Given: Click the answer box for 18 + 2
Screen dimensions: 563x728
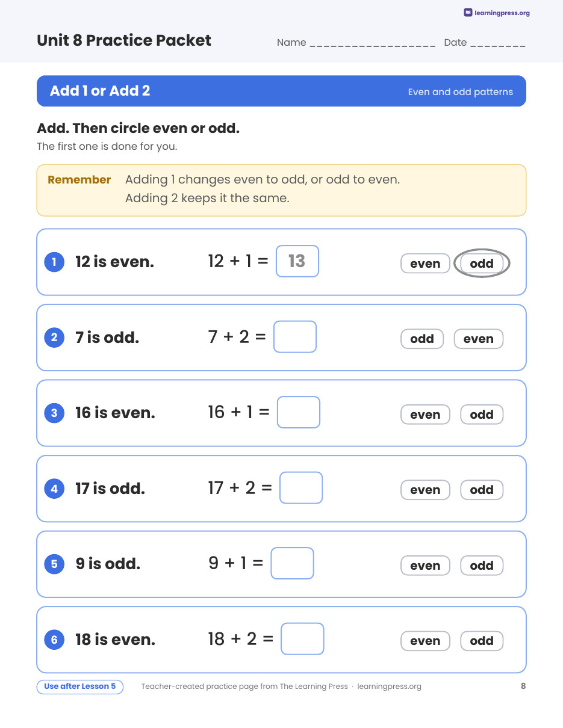Looking at the screenshot, I should [302, 639].
